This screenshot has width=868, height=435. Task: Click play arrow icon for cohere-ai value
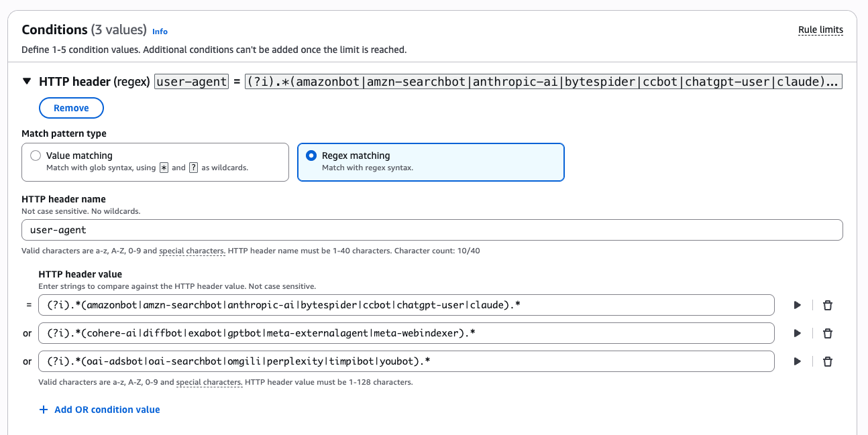[x=797, y=333]
